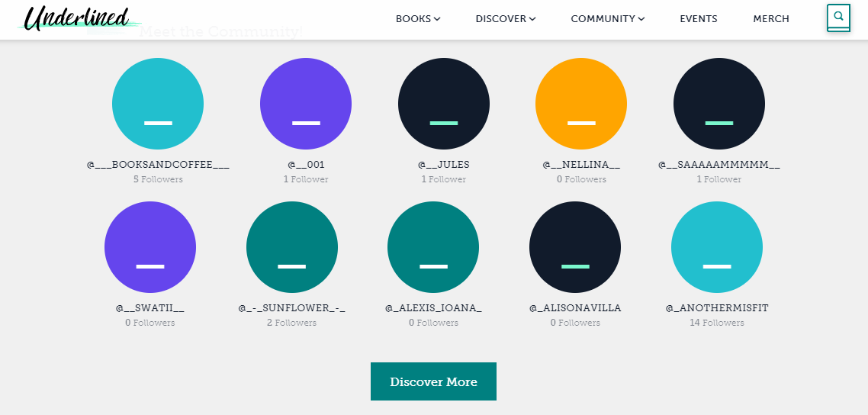Click the Discover More button

coord(433,381)
